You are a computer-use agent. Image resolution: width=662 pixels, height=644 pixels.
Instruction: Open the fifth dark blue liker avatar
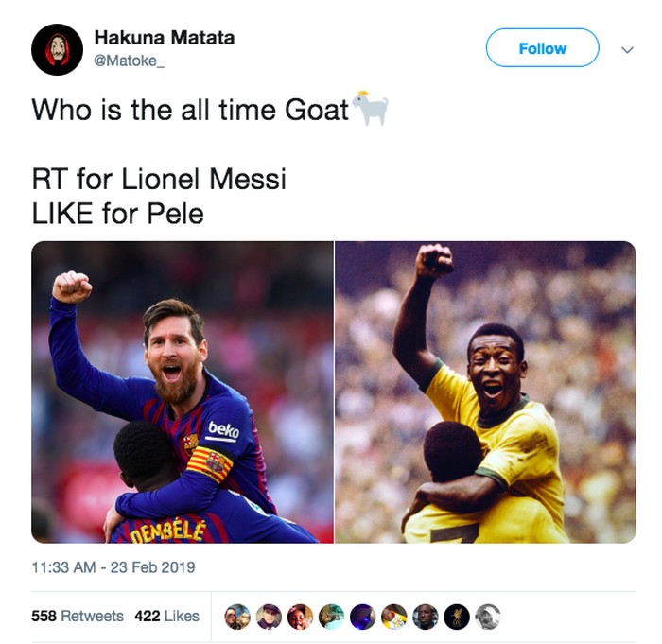coord(362,617)
